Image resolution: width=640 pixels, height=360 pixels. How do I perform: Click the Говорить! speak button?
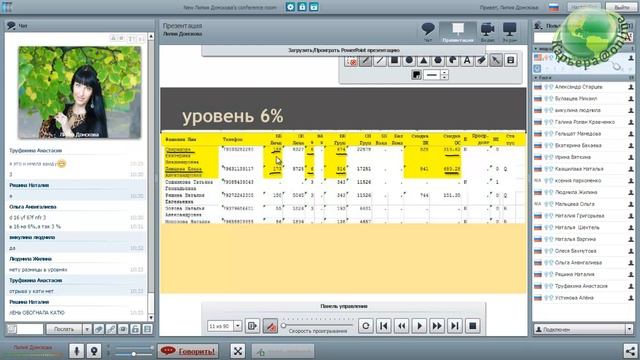coord(188,351)
